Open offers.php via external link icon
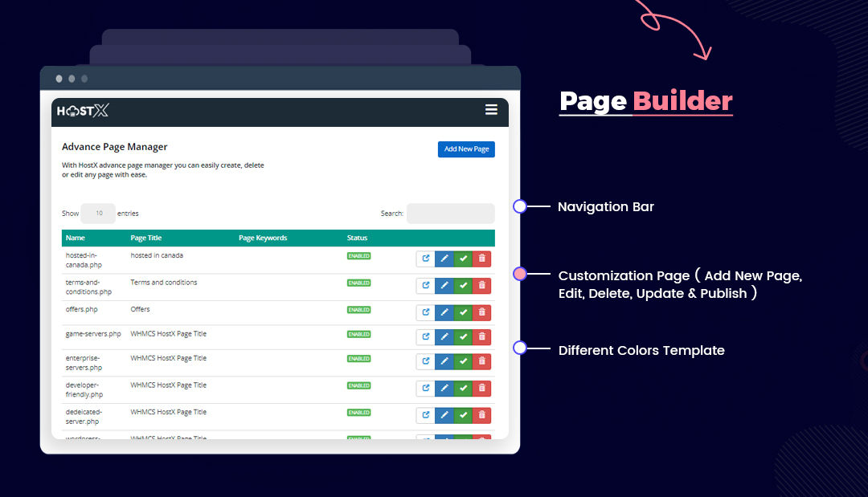The height and width of the screenshot is (497, 868). coord(425,313)
